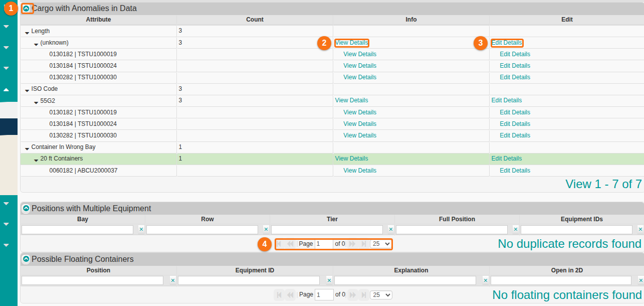Image resolution: width=644 pixels, height=306 pixels.
Task: View Details for 0060182 | ABCU2000037
Action: click(x=360, y=171)
